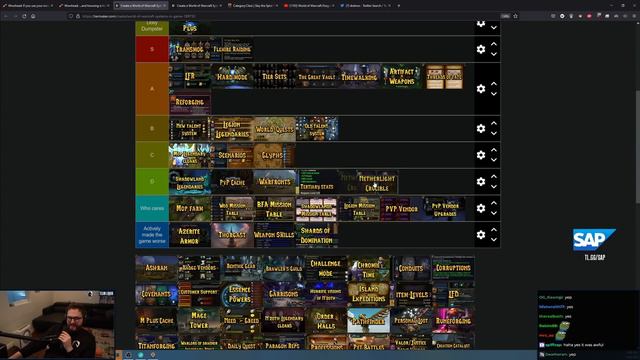Open settings gear for Who cares row
This screenshot has height=360, width=640.
(481, 208)
